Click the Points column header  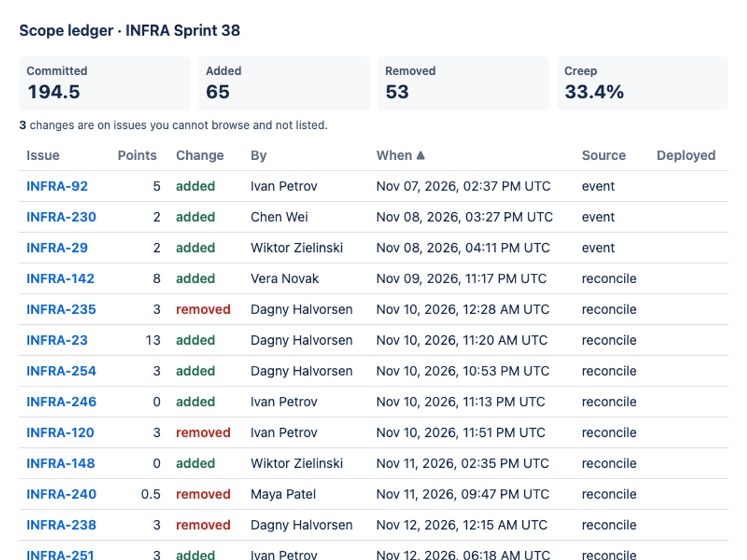click(x=137, y=156)
